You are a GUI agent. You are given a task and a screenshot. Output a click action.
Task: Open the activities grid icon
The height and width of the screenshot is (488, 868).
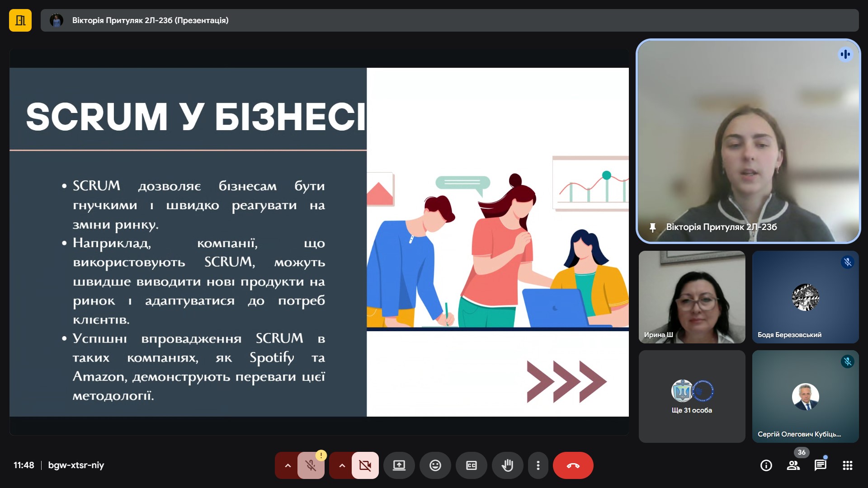pyautogui.click(x=847, y=465)
